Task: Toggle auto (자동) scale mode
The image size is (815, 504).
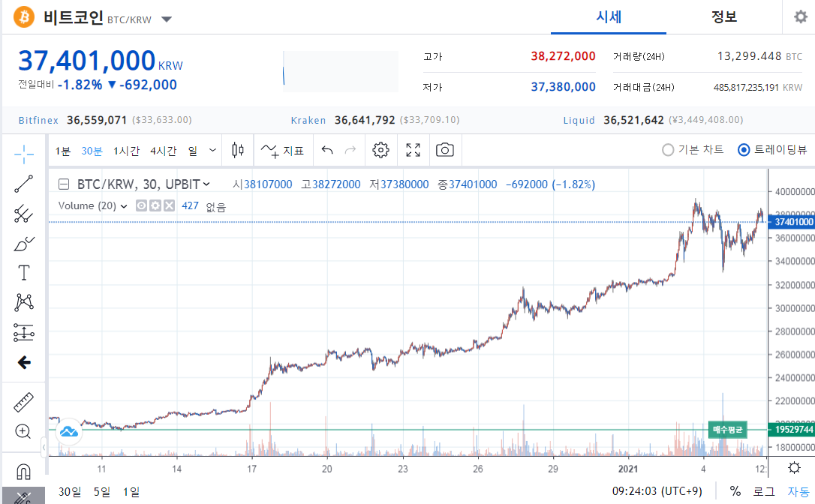Action: pyautogui.click(x=798, y=491)
